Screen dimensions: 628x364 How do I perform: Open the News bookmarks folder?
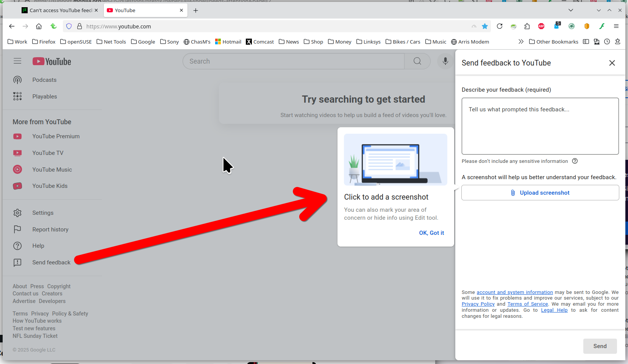click(289, 42)
